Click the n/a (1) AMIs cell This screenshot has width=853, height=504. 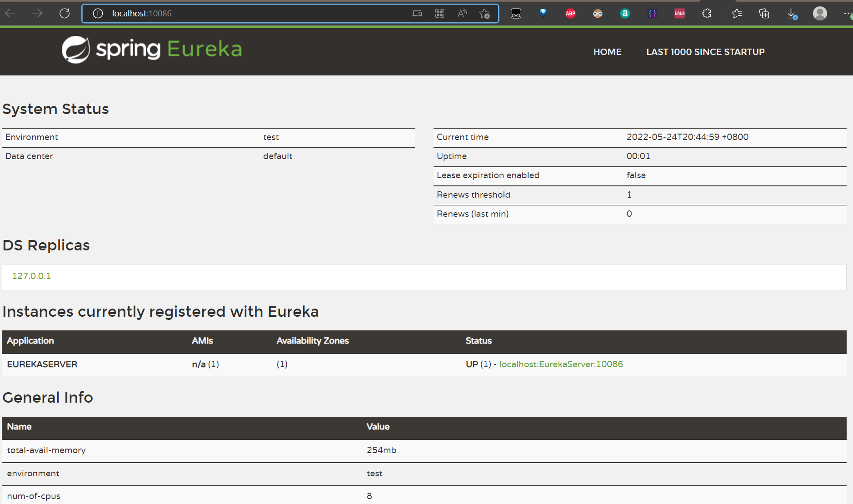[205, 364]
